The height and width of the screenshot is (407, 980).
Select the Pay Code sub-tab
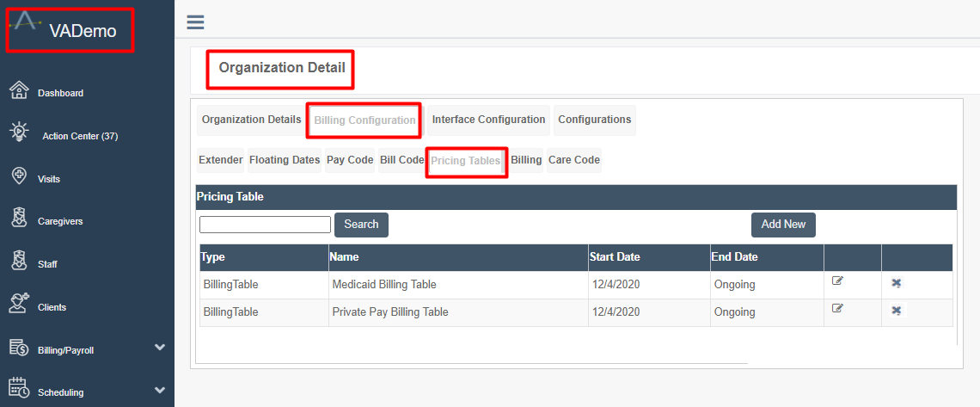[x=350, y=160]
